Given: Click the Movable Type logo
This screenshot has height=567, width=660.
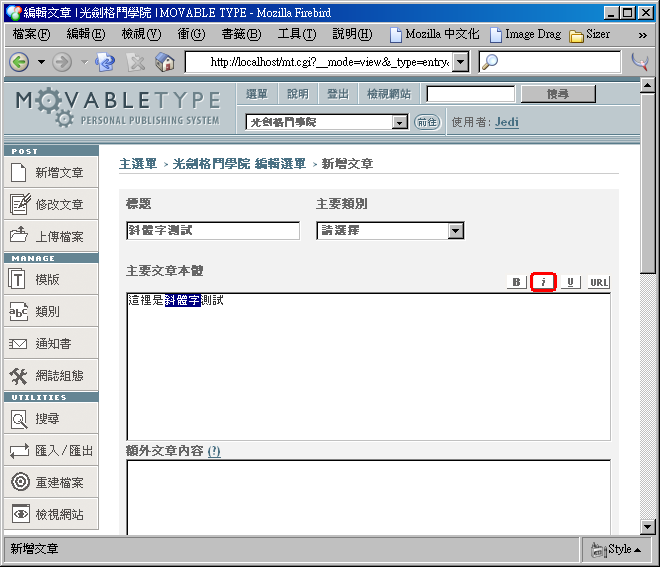Looking at the screenshot, I should [118, 107].
